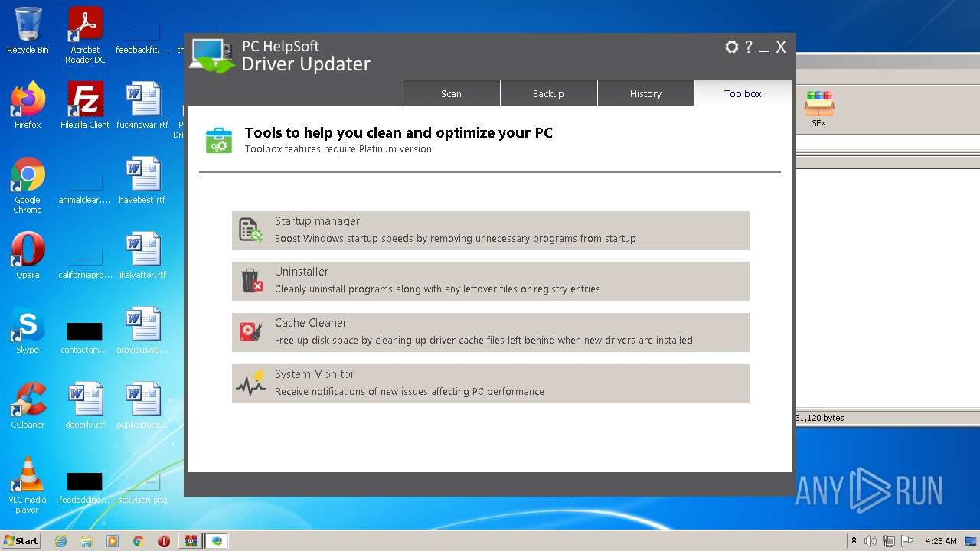The height and width of the screenshot is (551, 980).
Task: Select the publications desktop file
Action: click(142, 406)
